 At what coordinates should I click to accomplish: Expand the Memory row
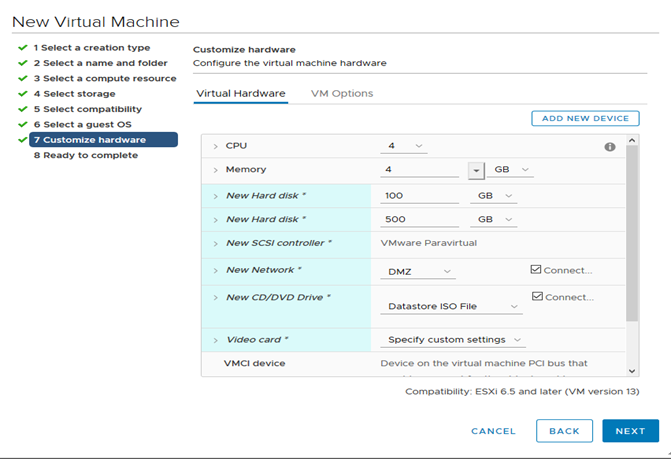coord(215,170)
